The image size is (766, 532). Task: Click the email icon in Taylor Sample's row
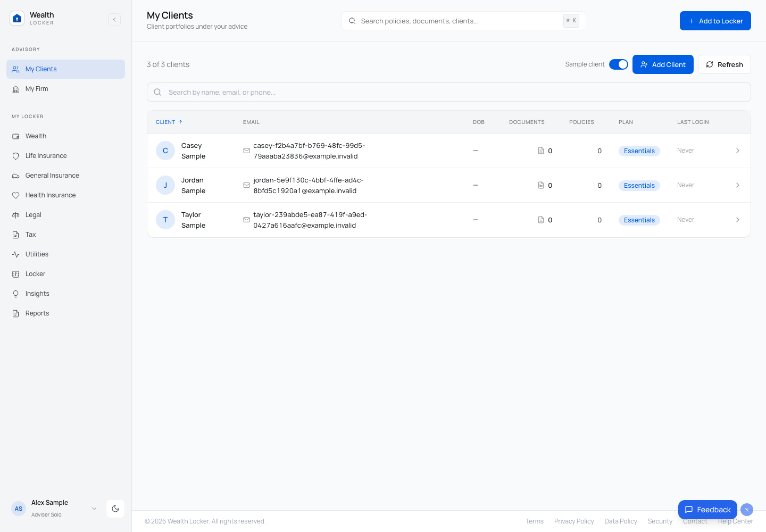[247, 220]
